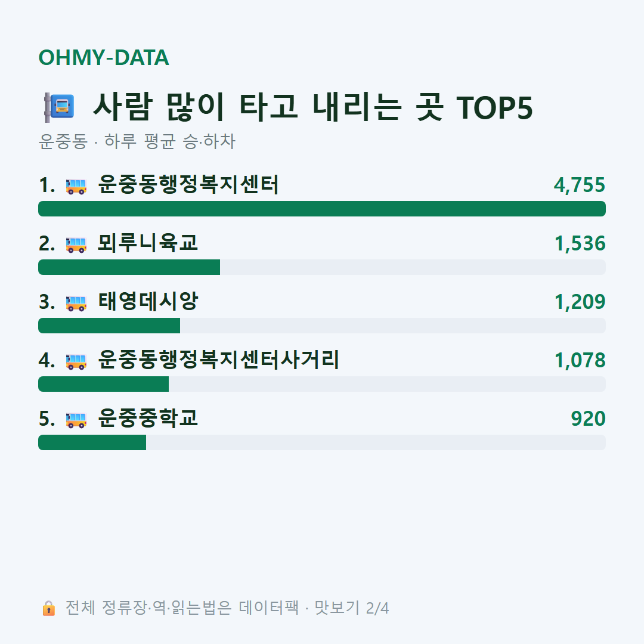644x644 pixels.
Task: Open the 데이터팩 preview footer text
Action: tap(227, 608)
